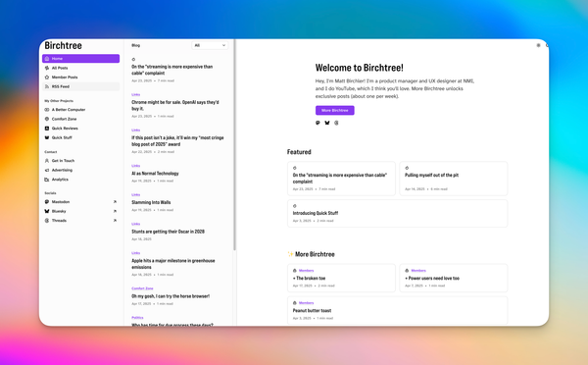The width and height of the screenshot is (588, 365).
Task: Open the Slamming Into Walls post
Action: pyautogui.click(x=151, y=202)
